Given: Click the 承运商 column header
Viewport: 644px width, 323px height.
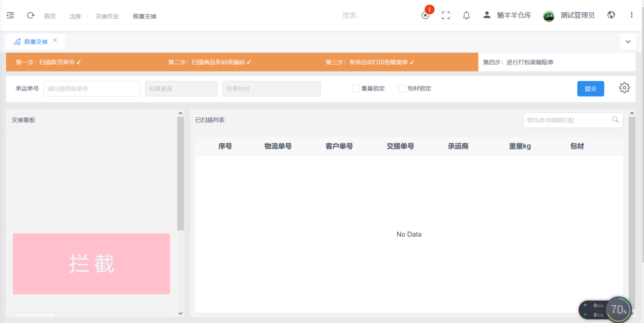Looking at the screenshot, I should pyautogui.click(x=458, y=146).
